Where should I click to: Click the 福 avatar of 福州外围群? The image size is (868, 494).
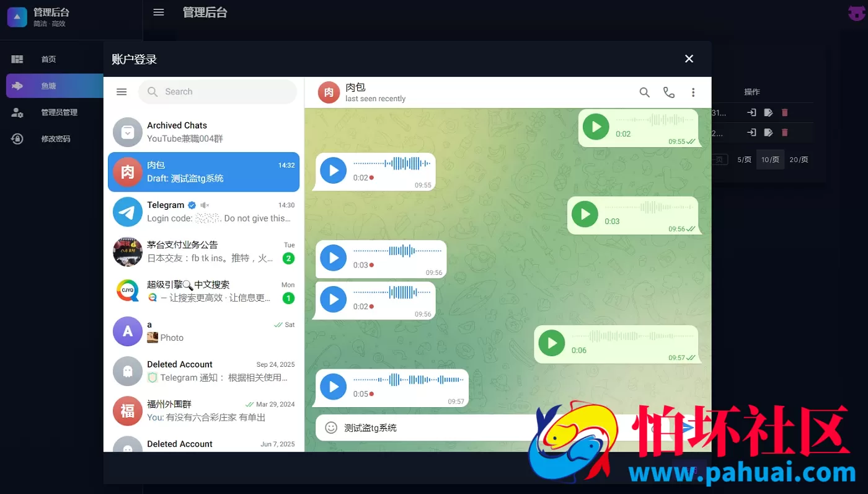128,411
